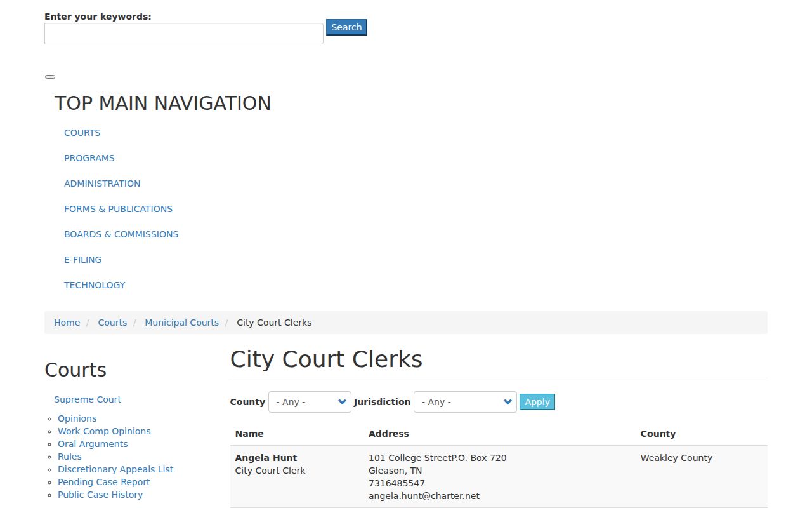The width and height of the screenshot is (812, 508).
Task: Open Public Case History link
Action: point(100,495)
